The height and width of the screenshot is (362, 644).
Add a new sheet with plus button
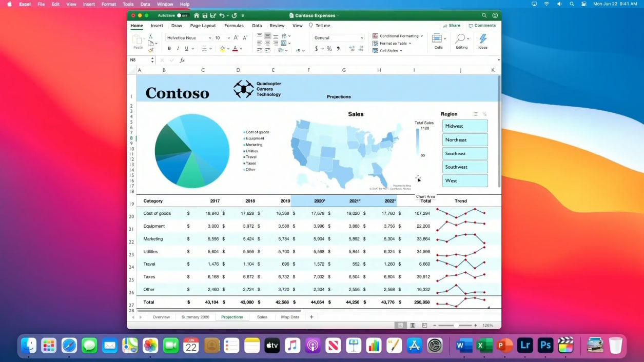[311, 317]
